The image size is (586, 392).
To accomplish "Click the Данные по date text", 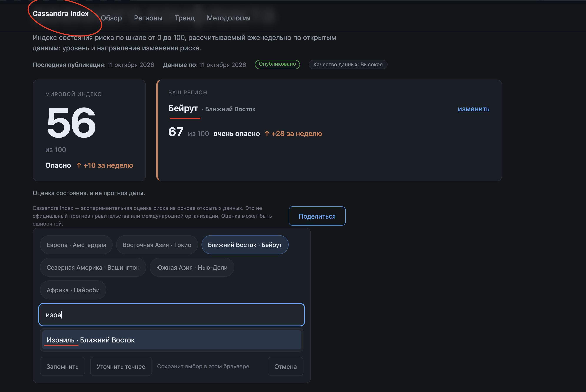I will (x=204, y=65).
